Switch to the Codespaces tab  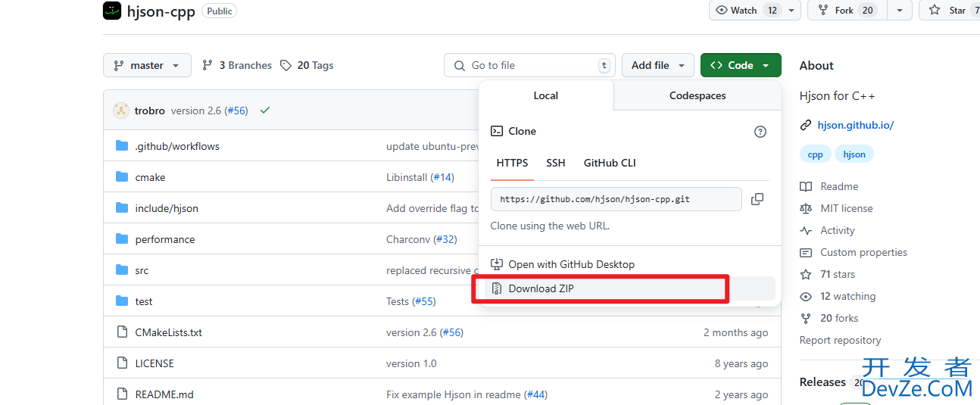(x=698, y=95)
